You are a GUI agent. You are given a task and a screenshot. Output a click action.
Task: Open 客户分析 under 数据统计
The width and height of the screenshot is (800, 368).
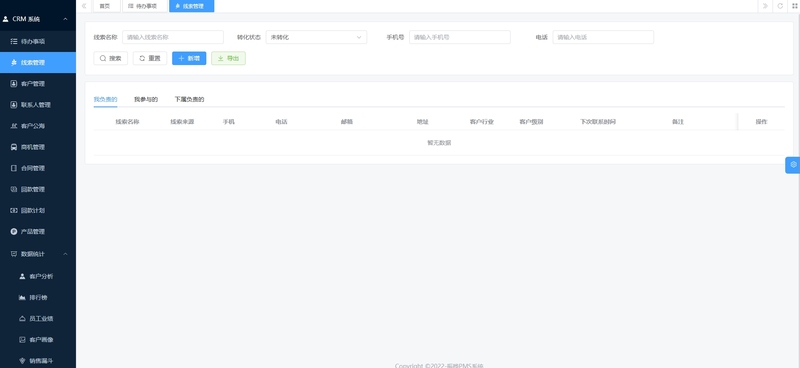[38, 276]
